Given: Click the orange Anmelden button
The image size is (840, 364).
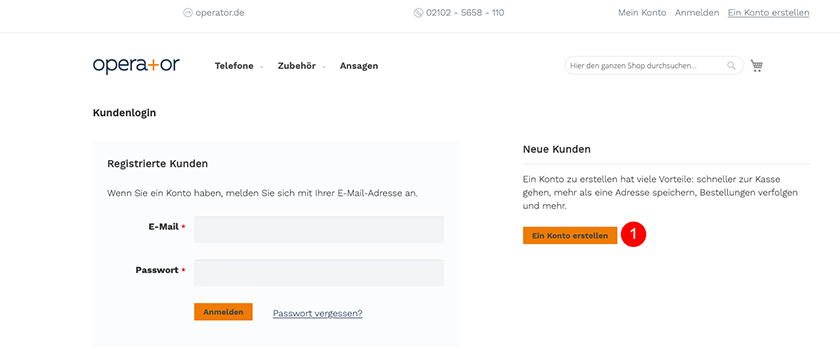Looking at the screenshot, I should pos(223,312).
